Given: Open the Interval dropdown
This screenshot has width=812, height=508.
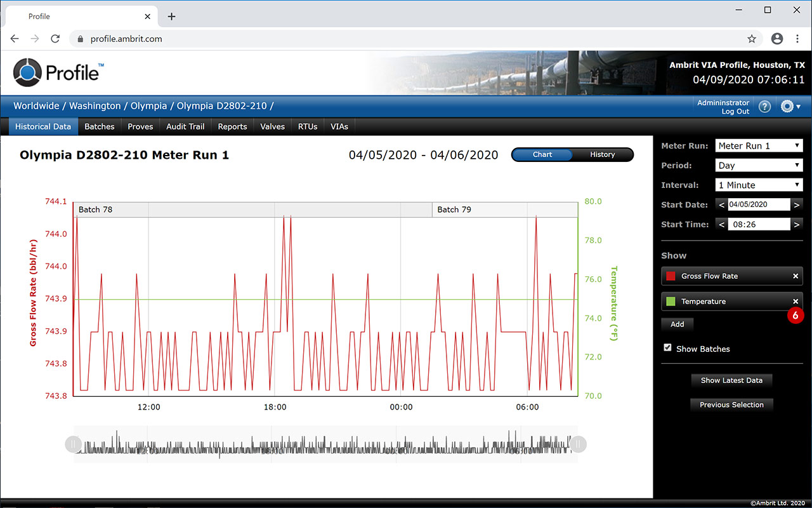Looking at the screenshot, I should (x=759, y=185).
